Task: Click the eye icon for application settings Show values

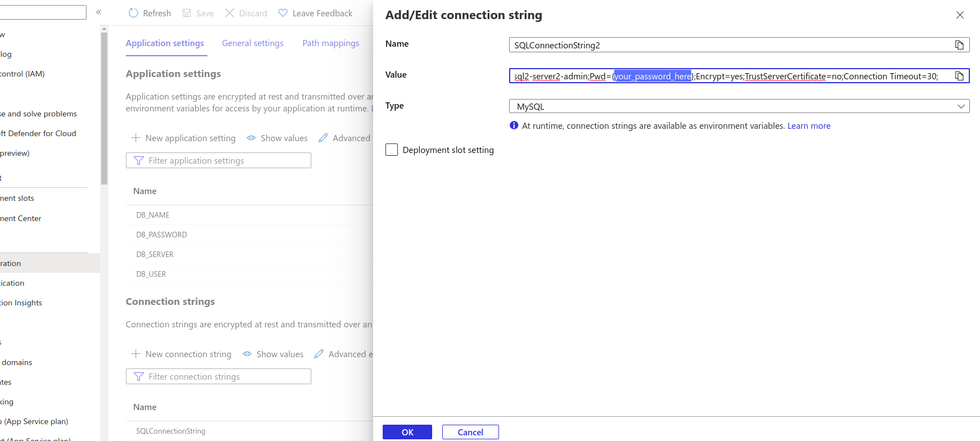Action: point(251,138)
